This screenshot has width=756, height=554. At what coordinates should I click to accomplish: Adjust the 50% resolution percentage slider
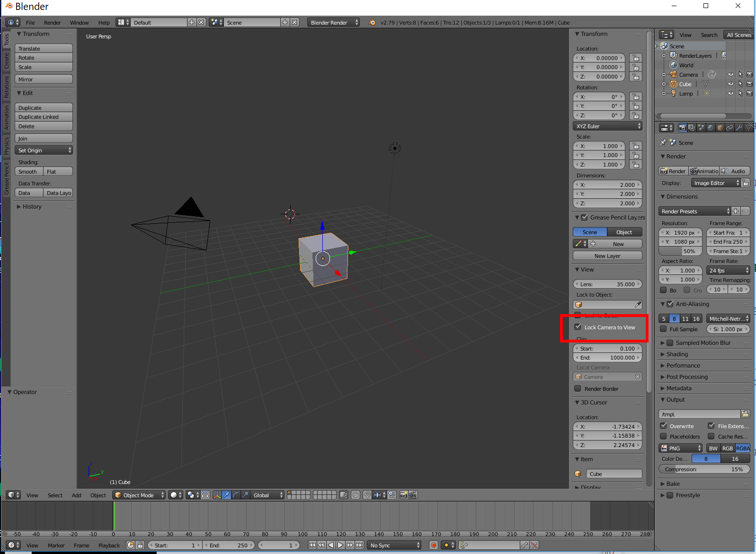[x=680, y=251]
